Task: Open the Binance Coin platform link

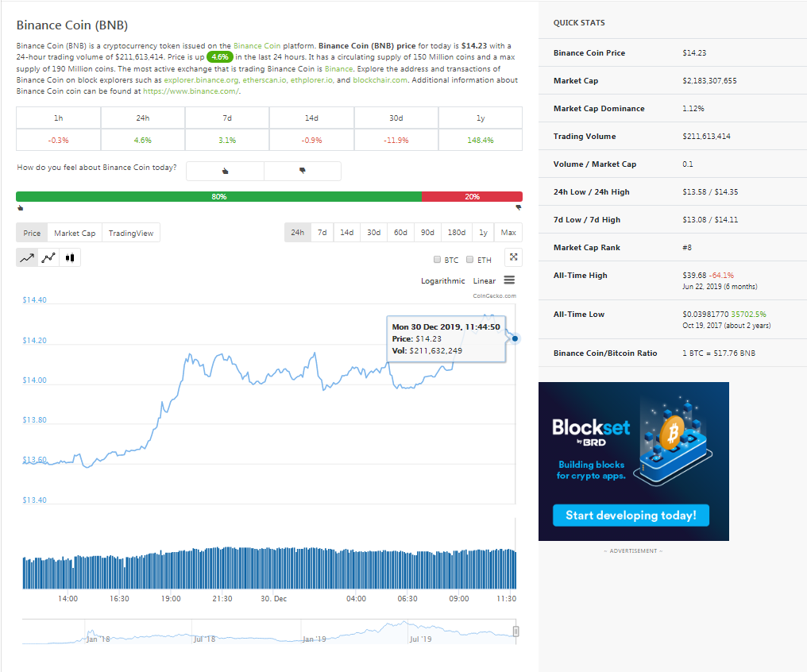Action: pos(257,46)
